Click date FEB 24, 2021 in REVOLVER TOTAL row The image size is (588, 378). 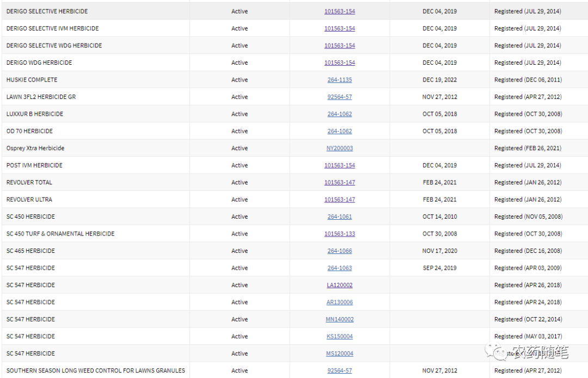pyautogui.click(x=439, y=182)
